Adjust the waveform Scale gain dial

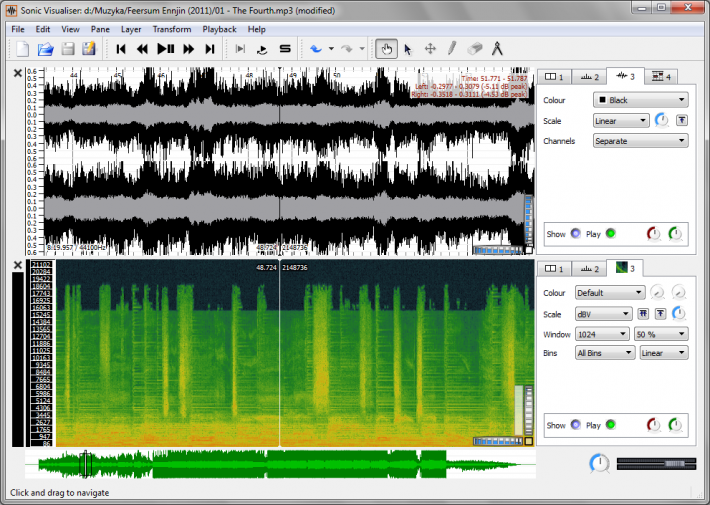click(662, 120)
